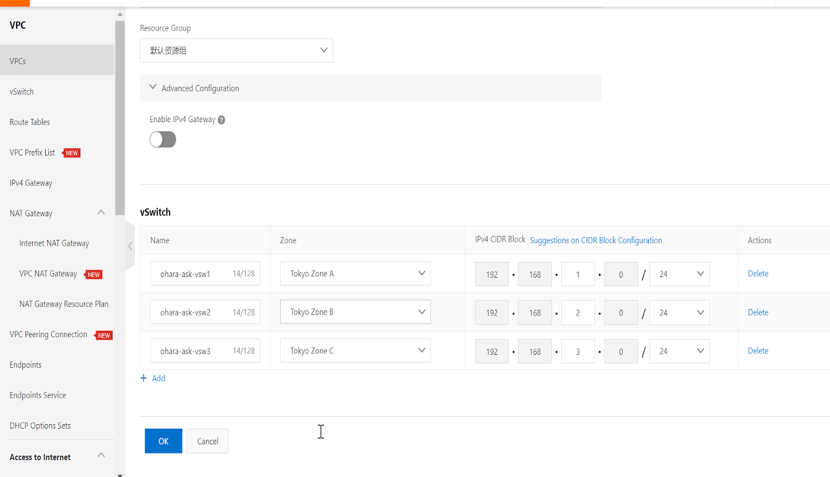Collapse the NAT Gateway sidebar section
830x477 pixels.
tap(101, 213)
